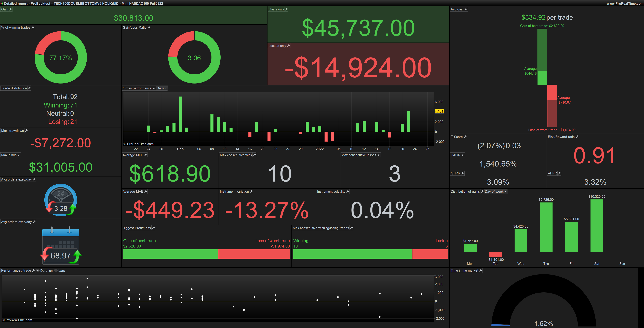Open the Day of week dropdown
This screenshot has height=328, width=644.
tap(495, 192)
